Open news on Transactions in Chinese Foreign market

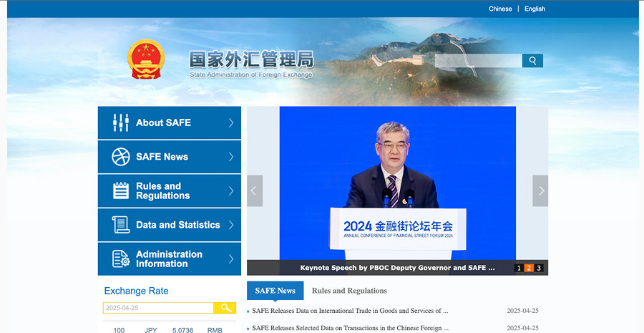point(350,328)
